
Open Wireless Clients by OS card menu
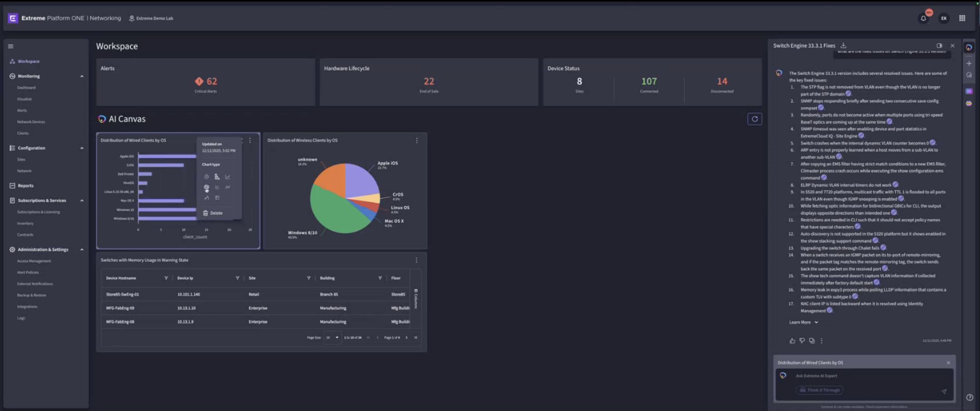(x=416, y=140)
